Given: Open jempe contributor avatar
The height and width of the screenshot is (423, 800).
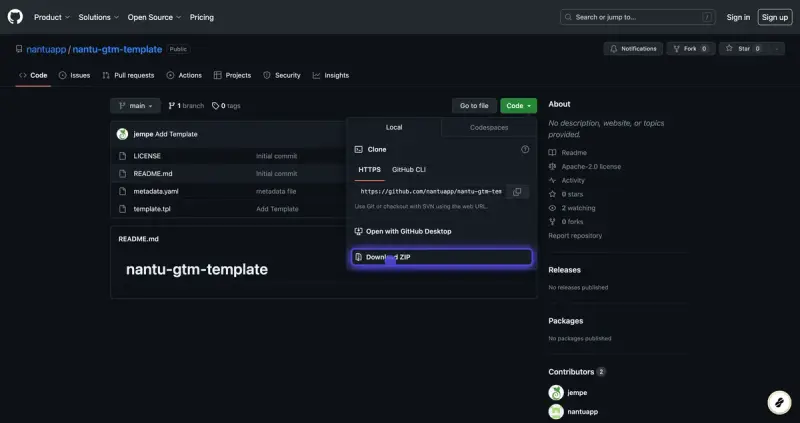Looking at the screenshot, I should point(556,392).
